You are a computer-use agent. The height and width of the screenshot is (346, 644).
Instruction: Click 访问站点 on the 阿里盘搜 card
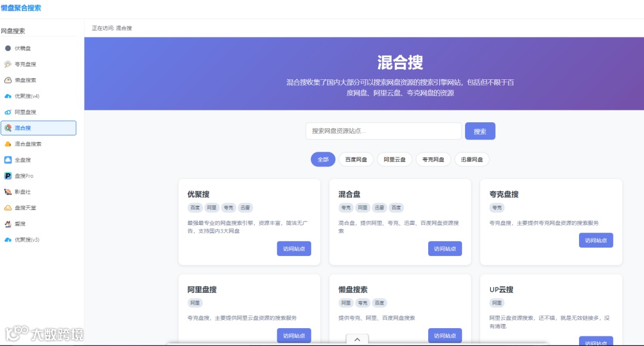coord(294,336)
